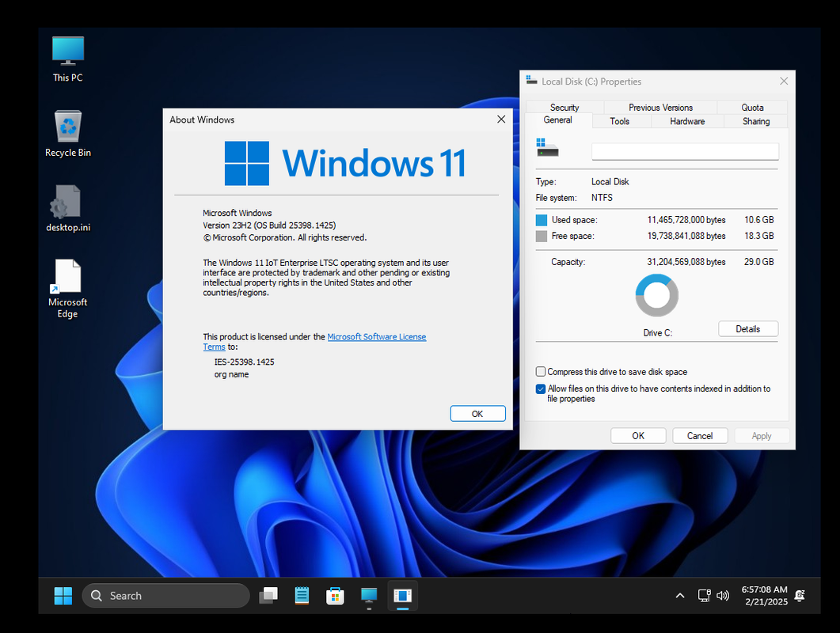840x633 pixels.
Task: Switch to the Security tab
Action: click(x=564, y=107)
